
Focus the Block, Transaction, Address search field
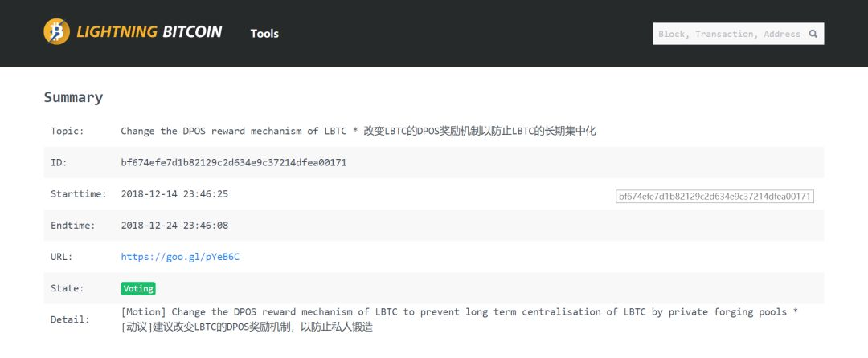[x=739, y=34]
